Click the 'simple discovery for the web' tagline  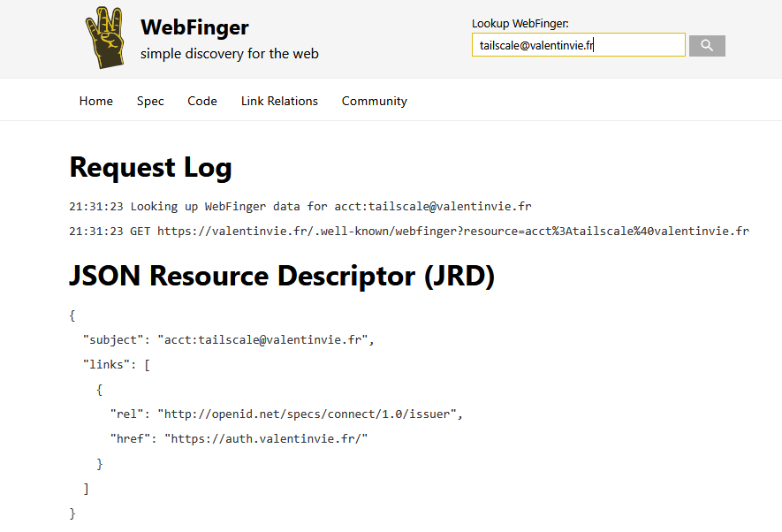pyautogui.click(x=230, y=54)
